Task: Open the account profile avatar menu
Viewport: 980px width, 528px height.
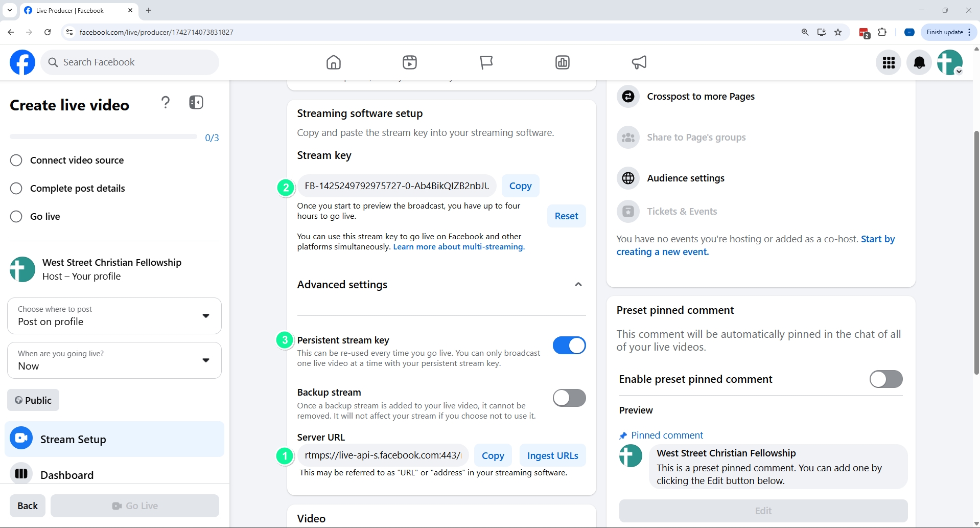Action: click(x=950, y=62)
